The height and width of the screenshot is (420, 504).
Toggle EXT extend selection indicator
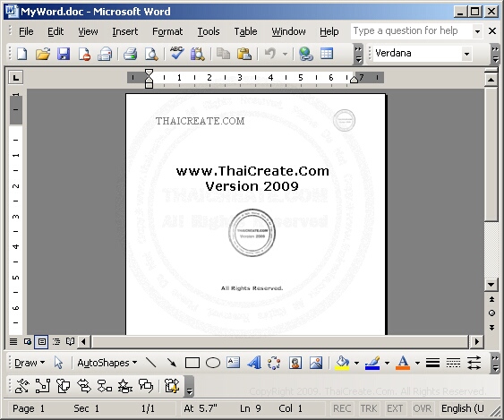tap(395, 408)
